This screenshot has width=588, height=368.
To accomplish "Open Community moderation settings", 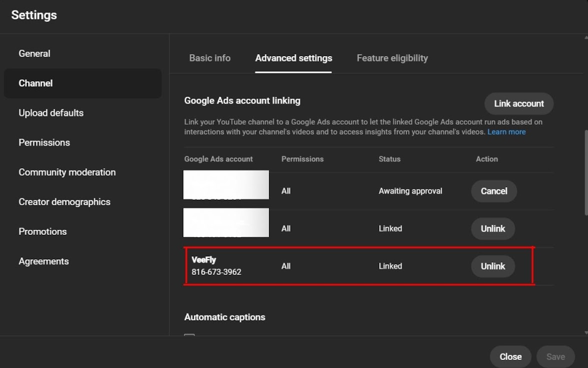I will coord(83,172).
